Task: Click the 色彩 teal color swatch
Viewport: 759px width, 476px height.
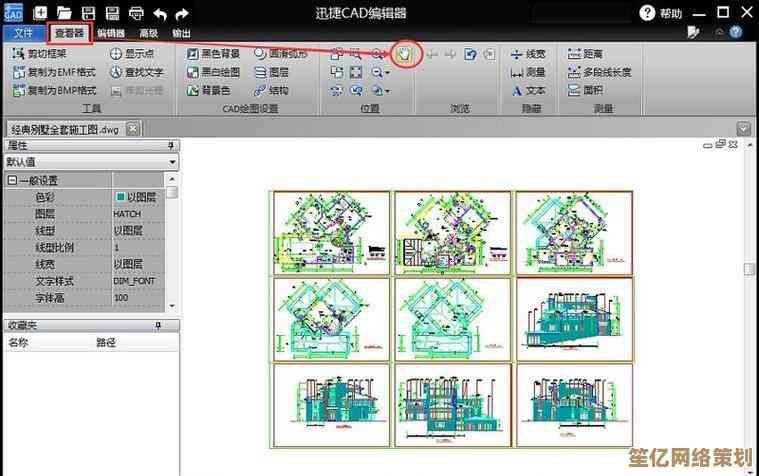Action: tap(121, 197)
